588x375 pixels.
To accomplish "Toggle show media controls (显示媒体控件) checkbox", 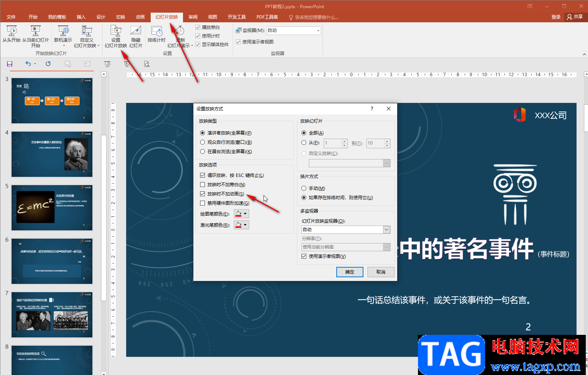I will (x=198, y=44).
